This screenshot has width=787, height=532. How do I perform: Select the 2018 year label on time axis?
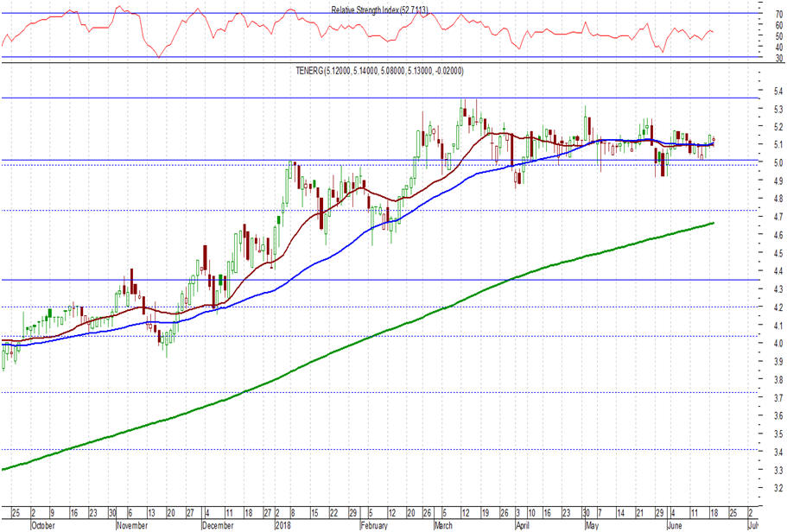click(282, 523)
